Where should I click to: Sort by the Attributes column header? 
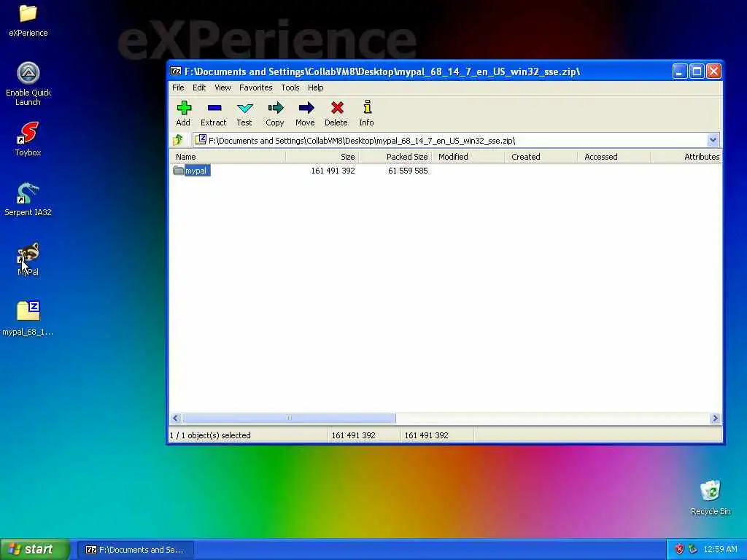(x=686, y=157)
